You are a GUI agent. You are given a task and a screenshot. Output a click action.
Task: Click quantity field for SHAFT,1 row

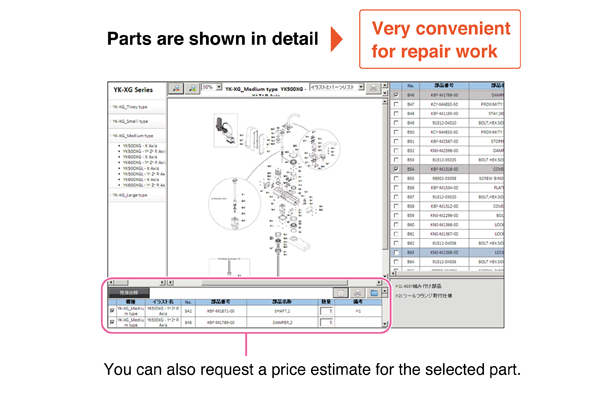tap(326, 311)
